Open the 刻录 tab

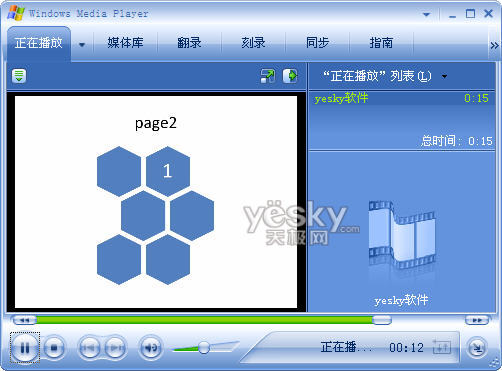click(253, 43)
